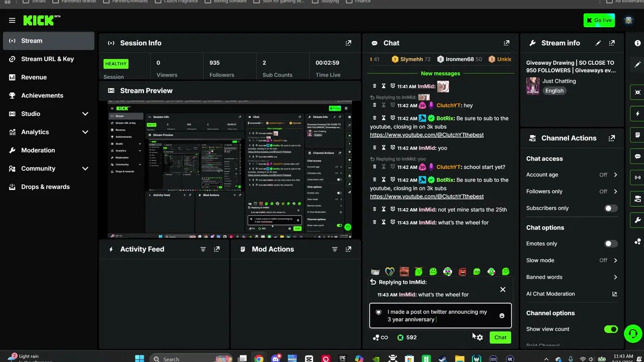Open the Achievements page

click(x=48, y=96)
